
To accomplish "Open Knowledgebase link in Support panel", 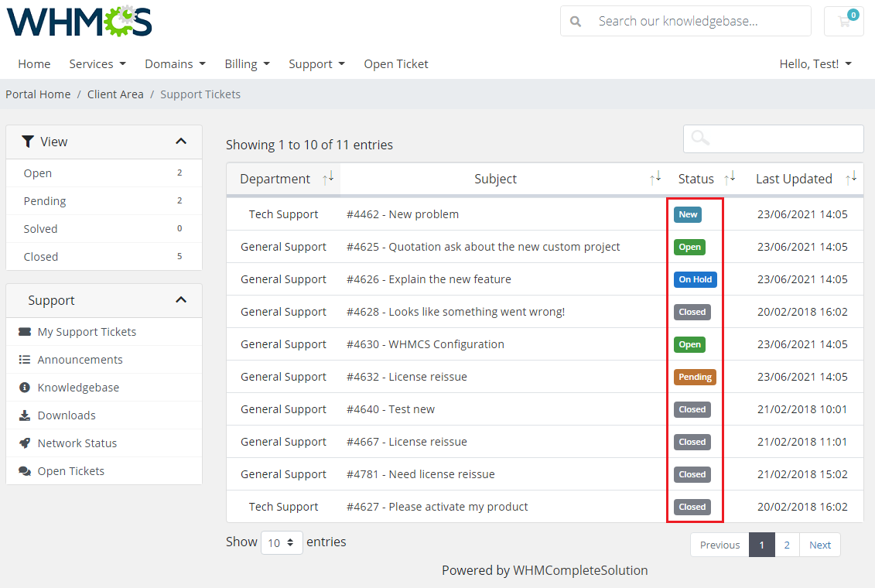I will click(78, 388).
